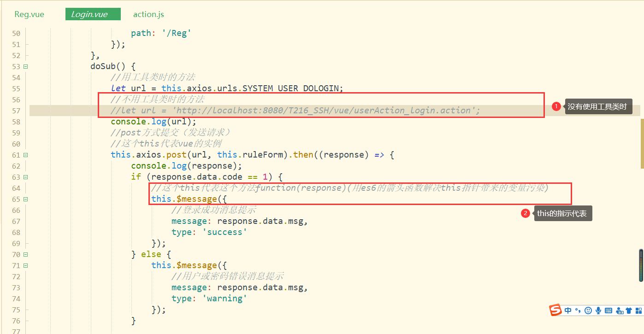Click "type: 'warning'" text
Image resolution: width=644 pixels, height=334 pixels.
209,299
